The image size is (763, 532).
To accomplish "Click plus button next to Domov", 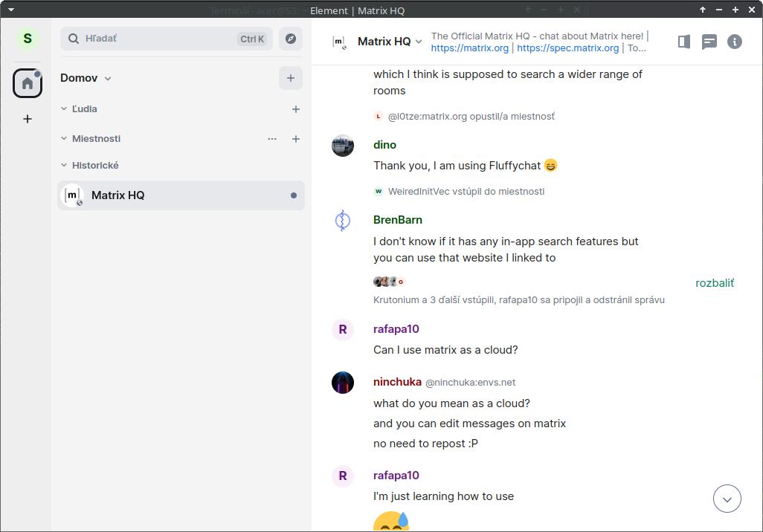I will tap(291, 78).
